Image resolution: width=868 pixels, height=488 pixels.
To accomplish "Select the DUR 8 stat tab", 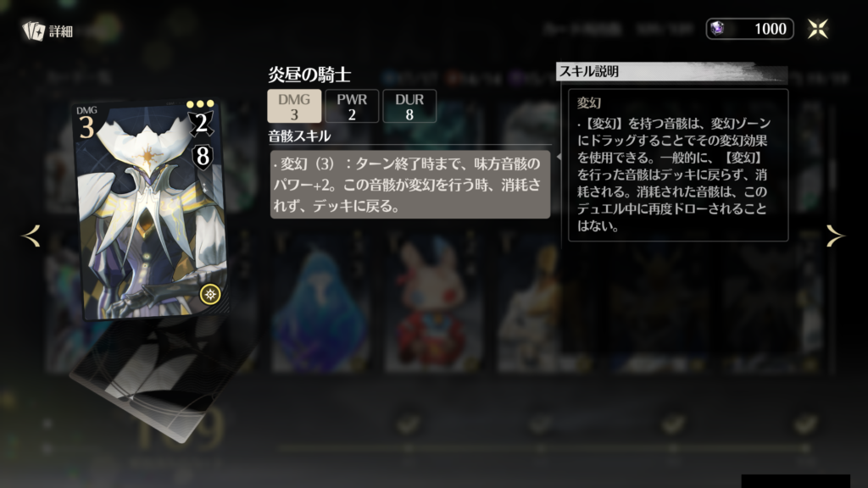I will (x=409, y=106).
